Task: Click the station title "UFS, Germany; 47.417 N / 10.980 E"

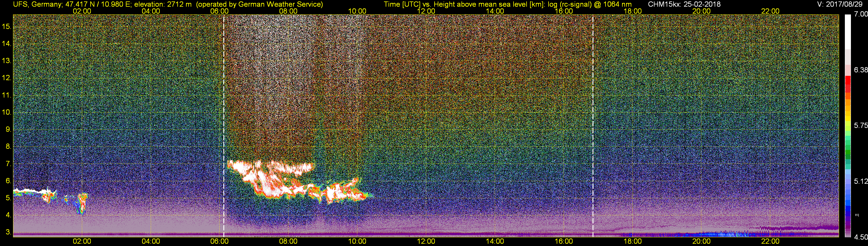Action: coord(72,4)
